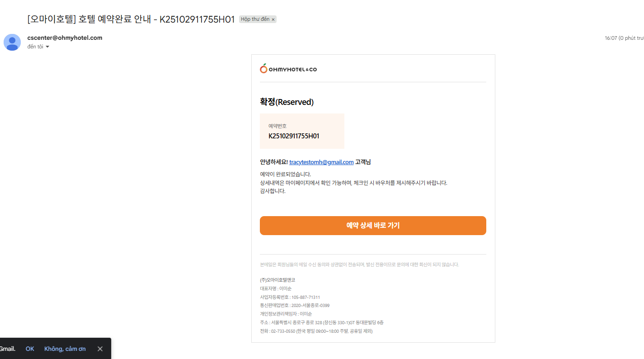Click the gray send-only notice text
644x359 pixels.
359,265
